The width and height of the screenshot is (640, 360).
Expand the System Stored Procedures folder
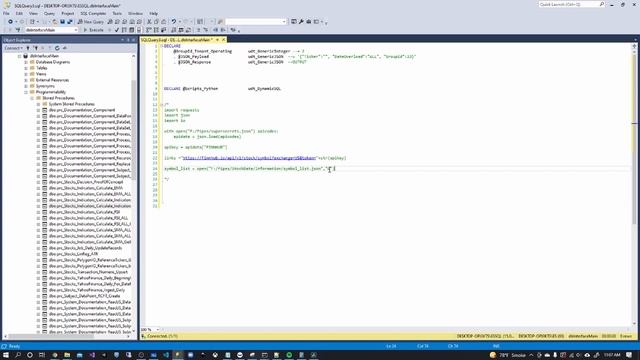pyautogui.click(x=38, y=104)
